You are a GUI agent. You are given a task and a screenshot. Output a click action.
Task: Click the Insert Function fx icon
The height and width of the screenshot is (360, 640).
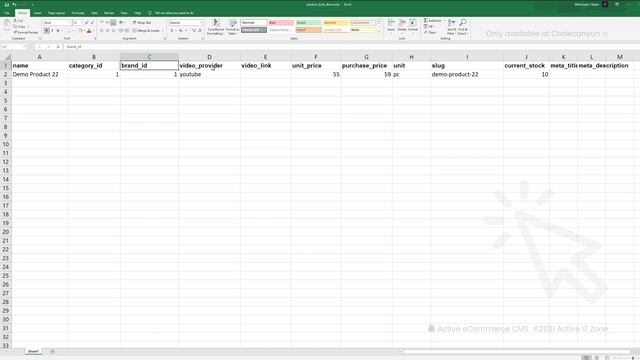pos(58,47)
